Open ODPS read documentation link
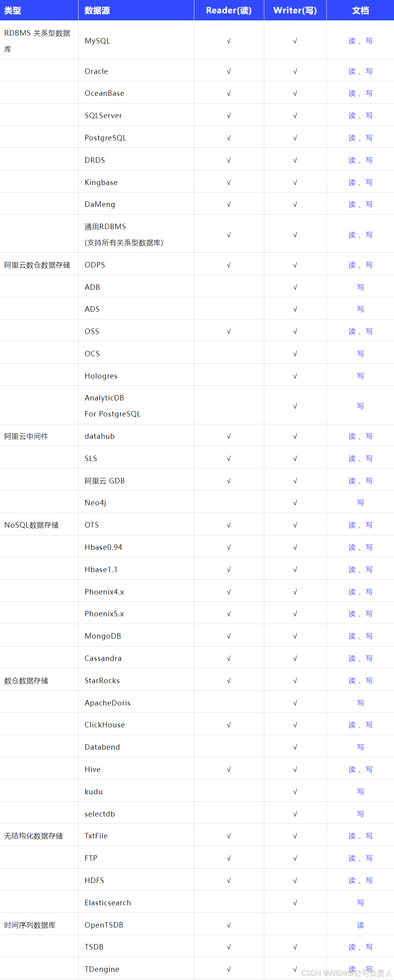394x980 pixels. click(352, 265)
